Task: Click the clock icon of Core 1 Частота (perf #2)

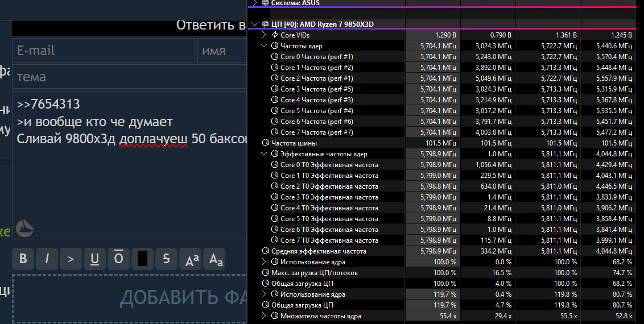Action: (275, 67)
